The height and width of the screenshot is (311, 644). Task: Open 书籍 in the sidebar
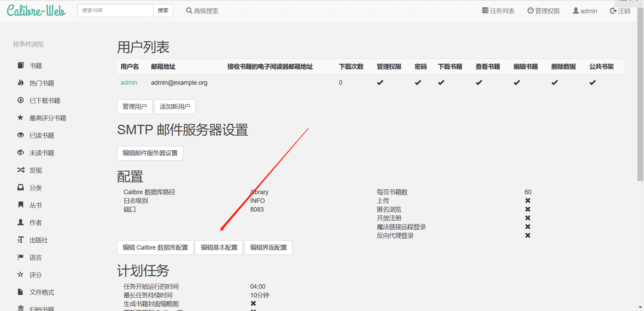(x=36, y=66)
